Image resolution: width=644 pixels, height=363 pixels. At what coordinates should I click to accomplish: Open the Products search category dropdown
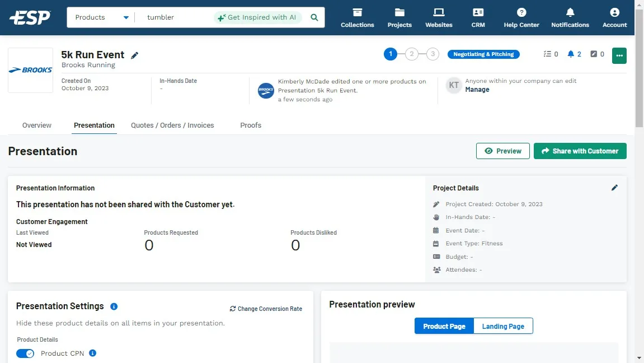click(x=101, y=17)
